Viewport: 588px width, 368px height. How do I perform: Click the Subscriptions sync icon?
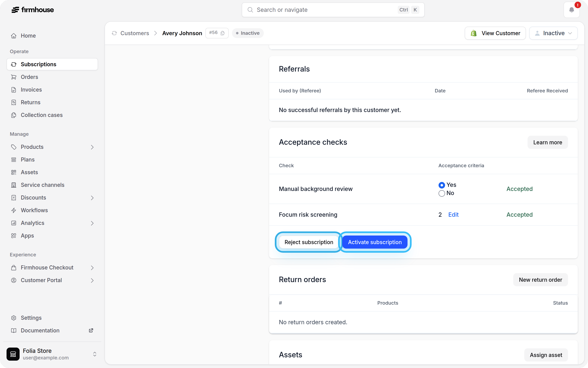click(x=14, y=64)
